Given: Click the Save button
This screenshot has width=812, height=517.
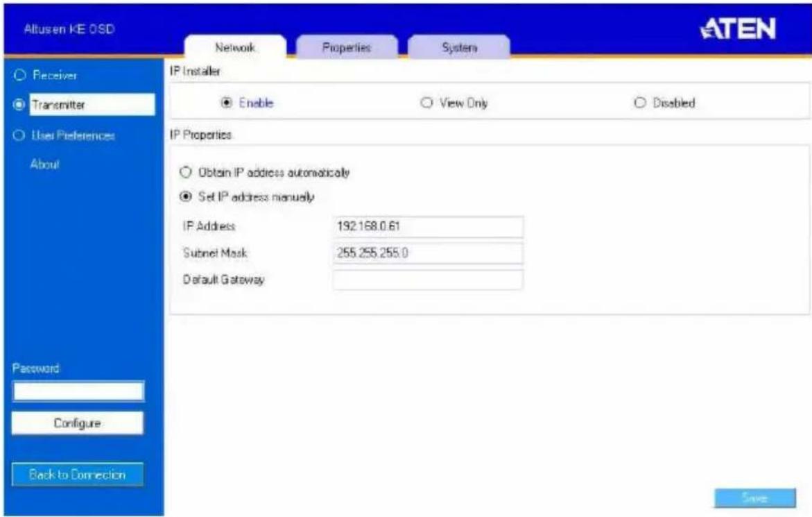Looking at the screenshot, I should pos(755,498).
